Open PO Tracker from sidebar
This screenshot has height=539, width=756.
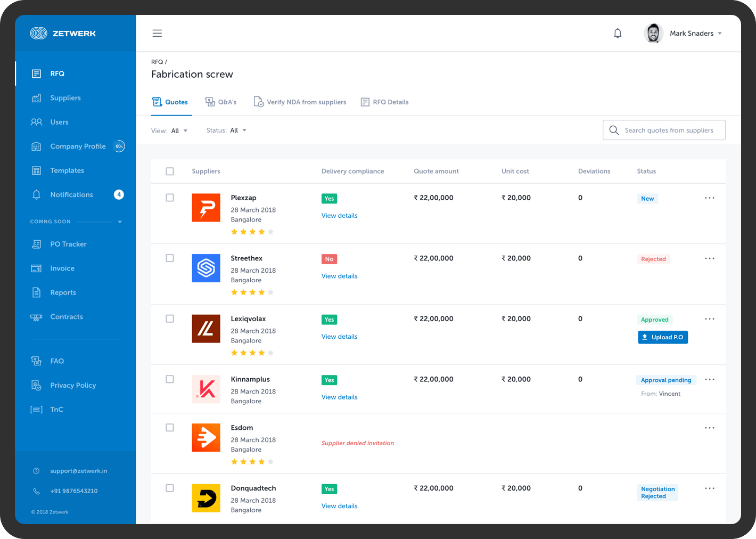(68, 244)
